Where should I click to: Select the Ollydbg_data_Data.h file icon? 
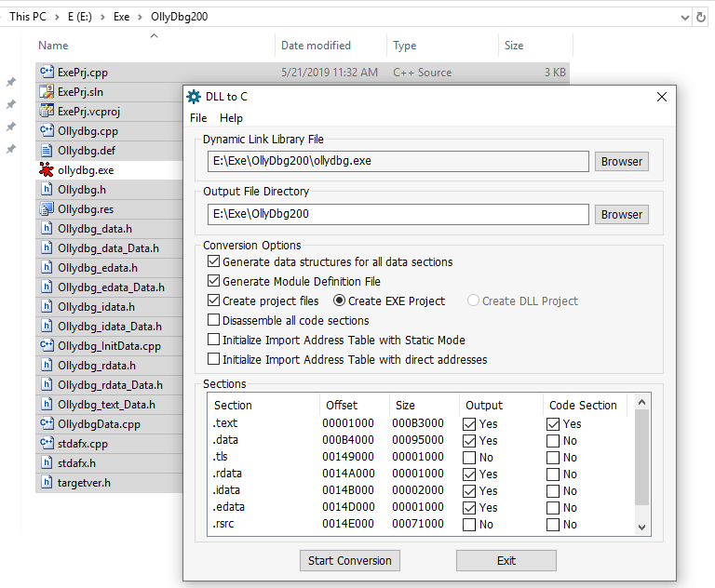47,248
